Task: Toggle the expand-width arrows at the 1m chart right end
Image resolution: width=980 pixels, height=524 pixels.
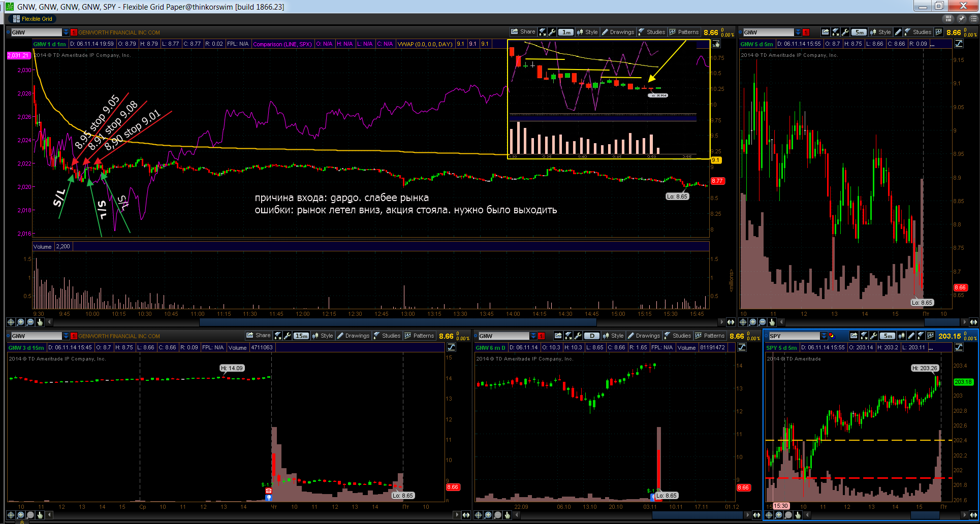Action: tap(731, 322)
